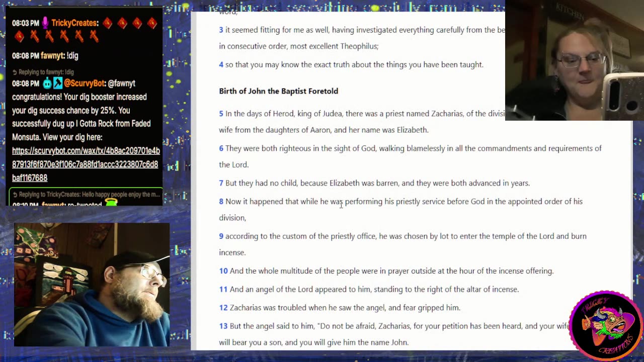Click the webcam feed of woman holding phone
This screenshot has height=362, width=644.
[x=574, y=60]
